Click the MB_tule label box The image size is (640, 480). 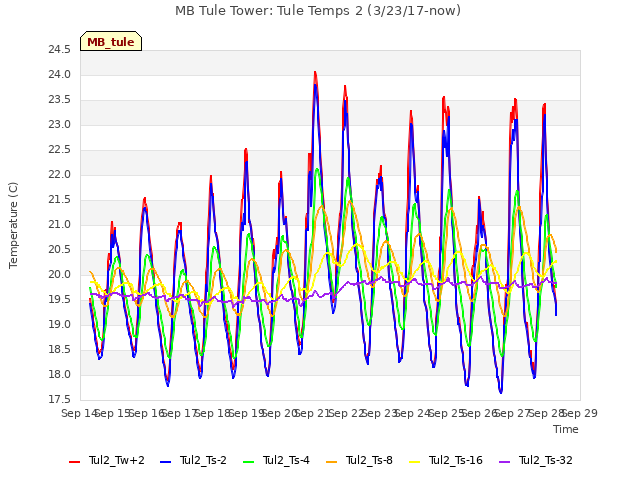click(111, 41)
